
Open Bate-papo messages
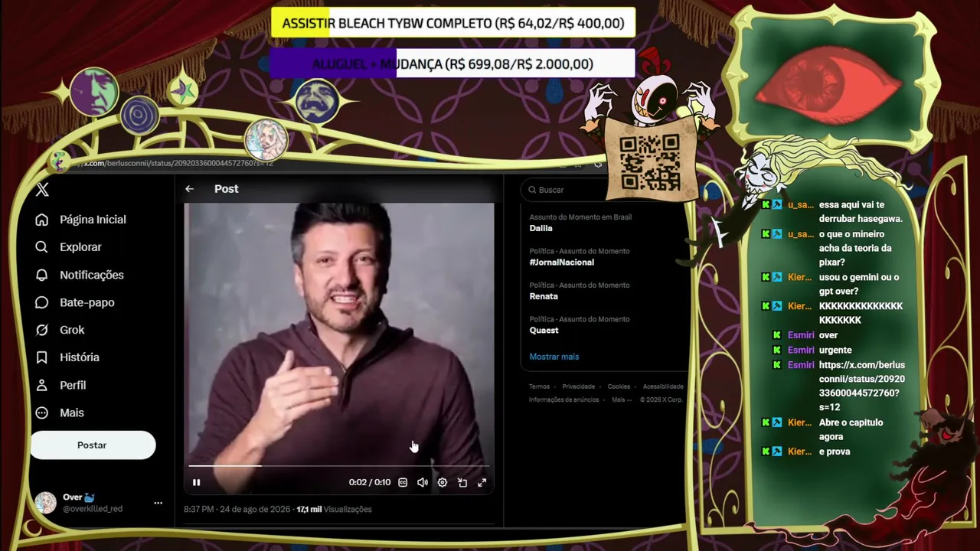pyautogui.click(x=74, y=302)
